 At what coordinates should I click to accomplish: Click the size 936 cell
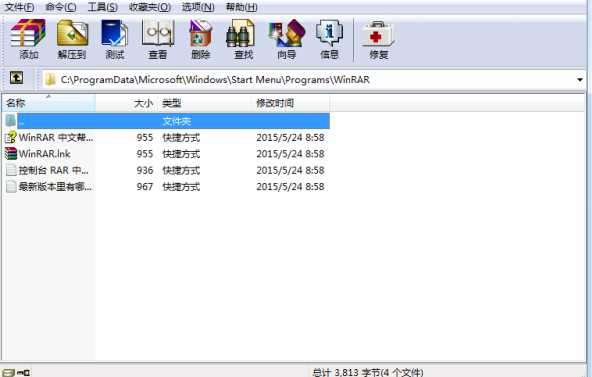pos(145,170)
